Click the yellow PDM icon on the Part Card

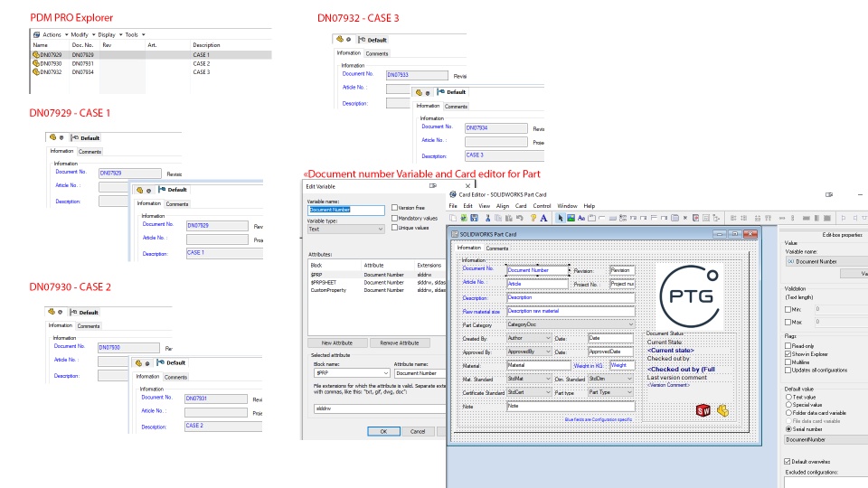tap(722, 410)
